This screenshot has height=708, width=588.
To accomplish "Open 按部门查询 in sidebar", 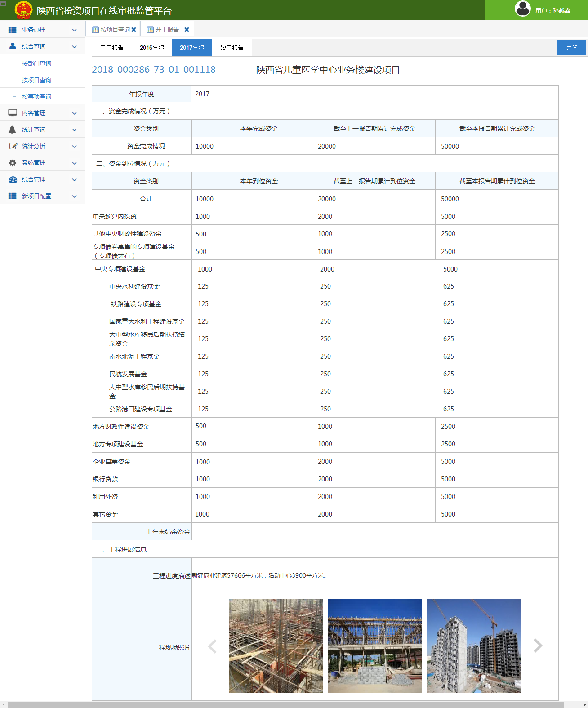I will 36,63.
